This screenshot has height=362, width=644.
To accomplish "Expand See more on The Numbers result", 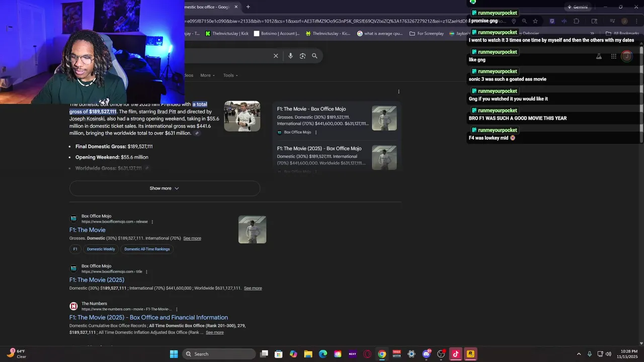I will 215,332.
